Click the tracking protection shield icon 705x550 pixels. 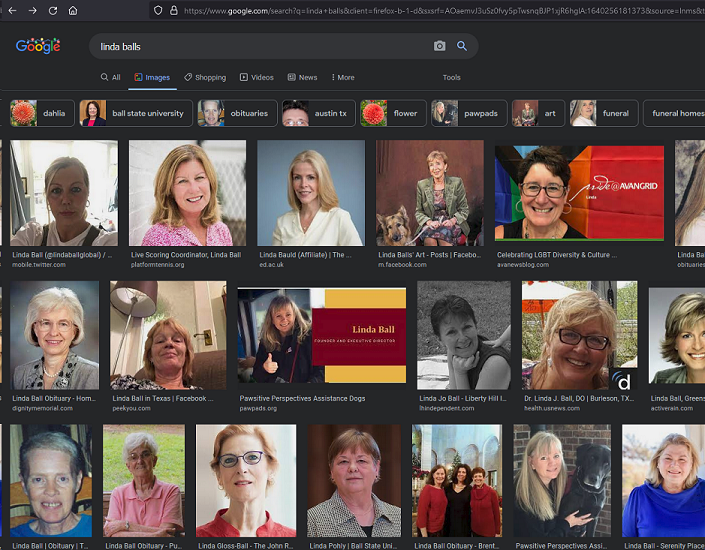tap(158, 10)
